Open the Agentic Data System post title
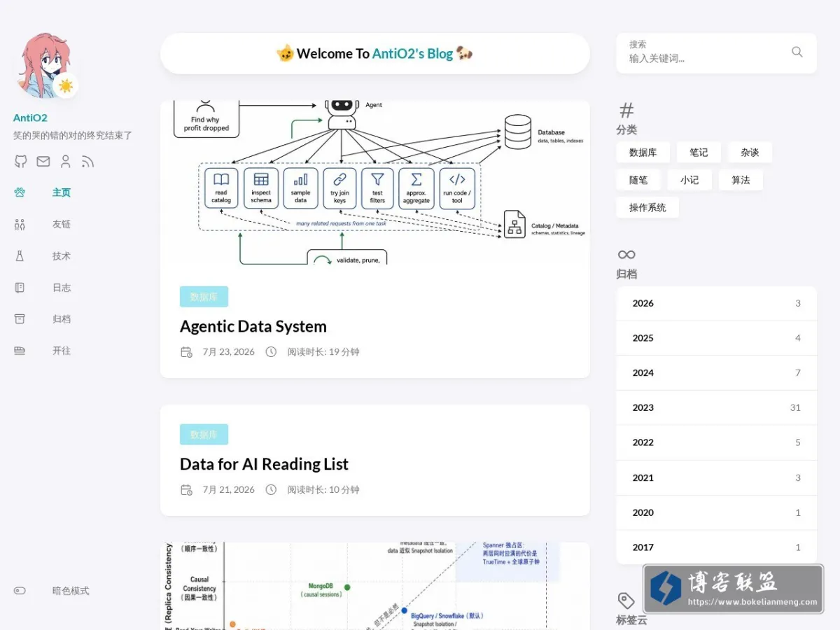 click(x=253, y=326)
